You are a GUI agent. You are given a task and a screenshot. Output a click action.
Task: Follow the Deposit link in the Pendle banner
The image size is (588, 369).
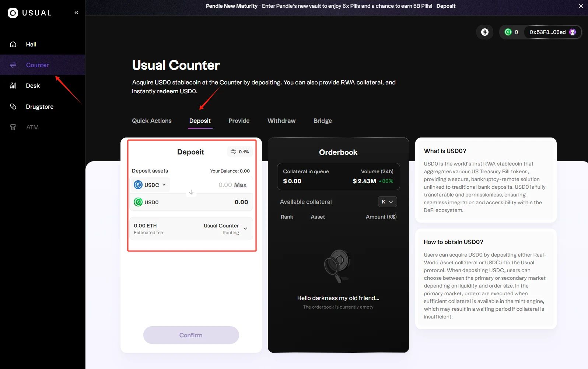[x=446, y=6]
